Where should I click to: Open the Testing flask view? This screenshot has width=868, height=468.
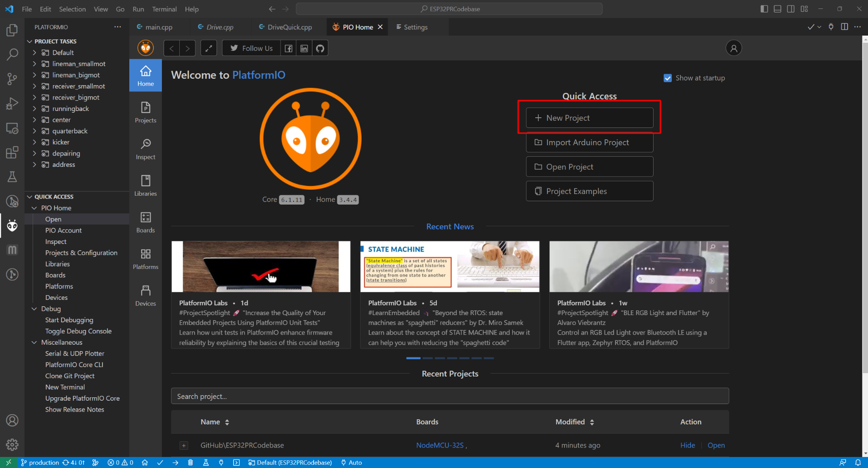[x=12, y=177]
